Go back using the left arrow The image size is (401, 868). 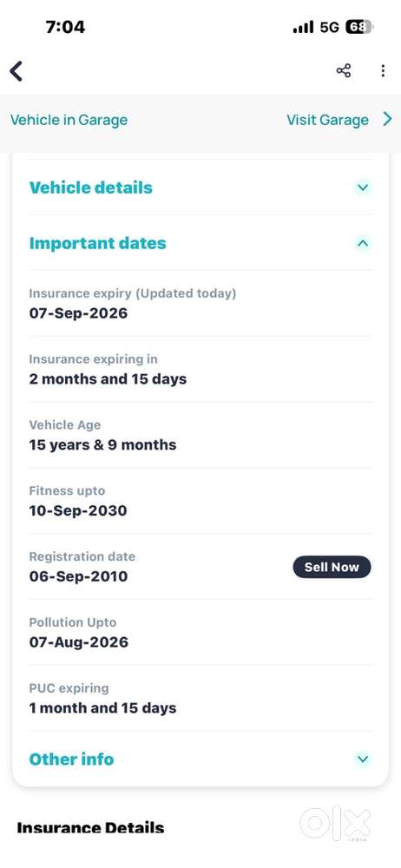[x=16, y=71]
